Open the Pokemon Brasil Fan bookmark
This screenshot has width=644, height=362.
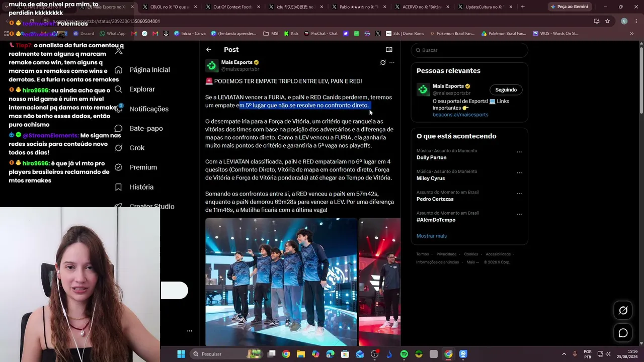(451, 34)
